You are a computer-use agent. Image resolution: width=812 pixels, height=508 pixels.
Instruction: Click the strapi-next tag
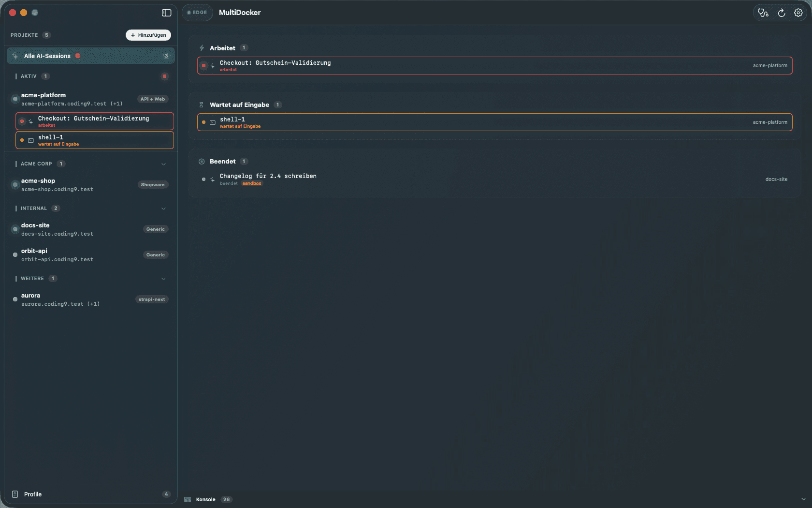[x=152, y=299]
